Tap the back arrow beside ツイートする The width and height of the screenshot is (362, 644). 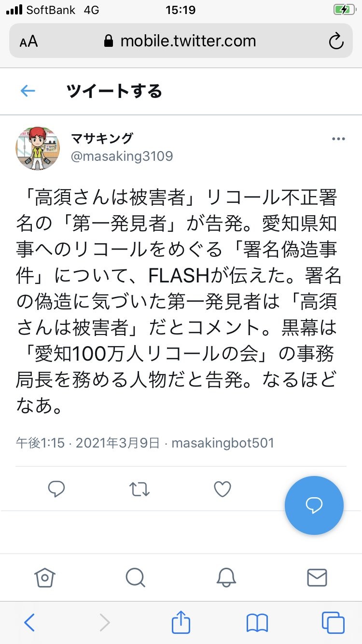[28, 91]
